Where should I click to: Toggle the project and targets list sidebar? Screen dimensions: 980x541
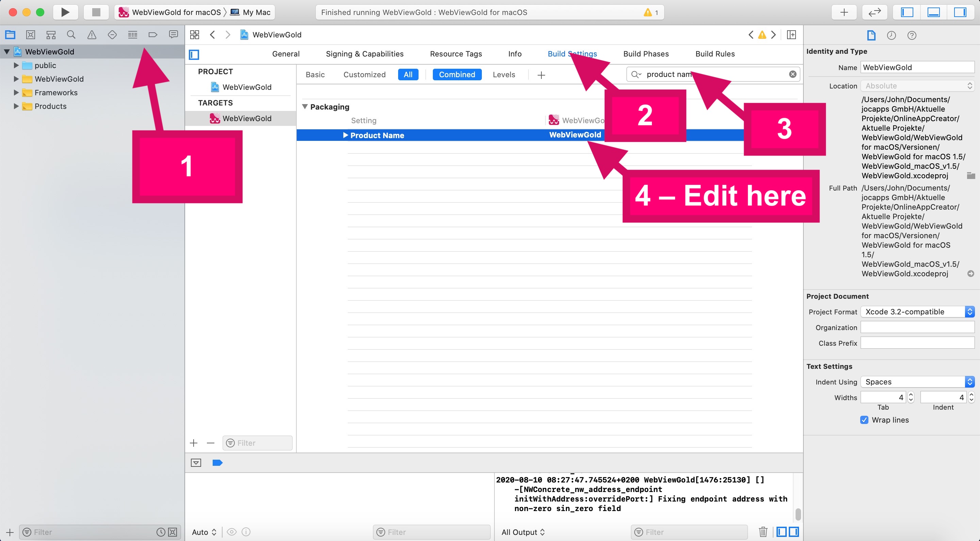click(194, 54)
